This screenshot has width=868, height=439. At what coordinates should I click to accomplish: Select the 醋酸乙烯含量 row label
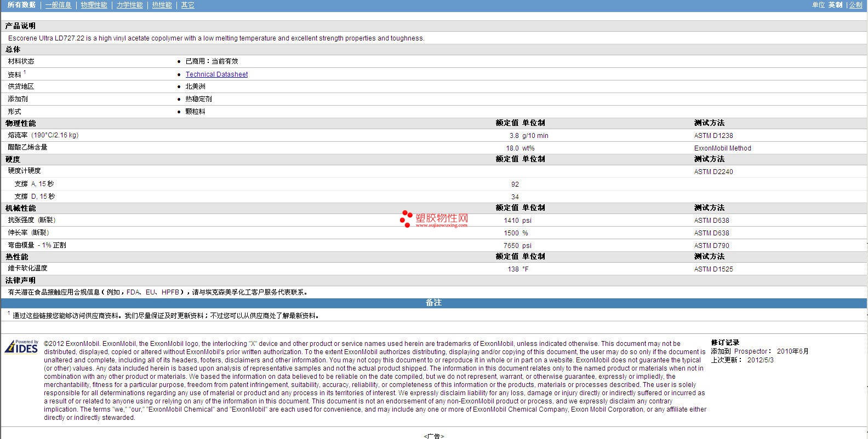pyautogui.click(x=27, y=147)
